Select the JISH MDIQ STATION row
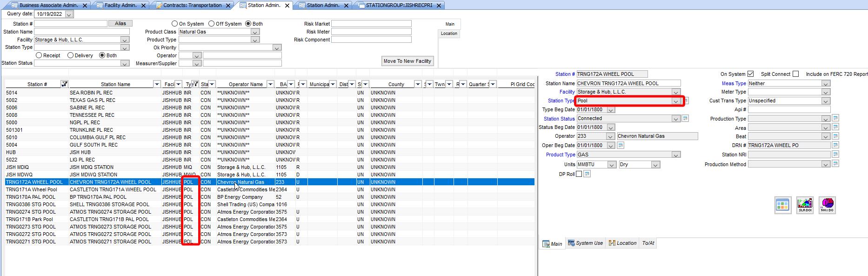This screenshot has height=276, width=868. pyautogui.click(x=91, y=167)
